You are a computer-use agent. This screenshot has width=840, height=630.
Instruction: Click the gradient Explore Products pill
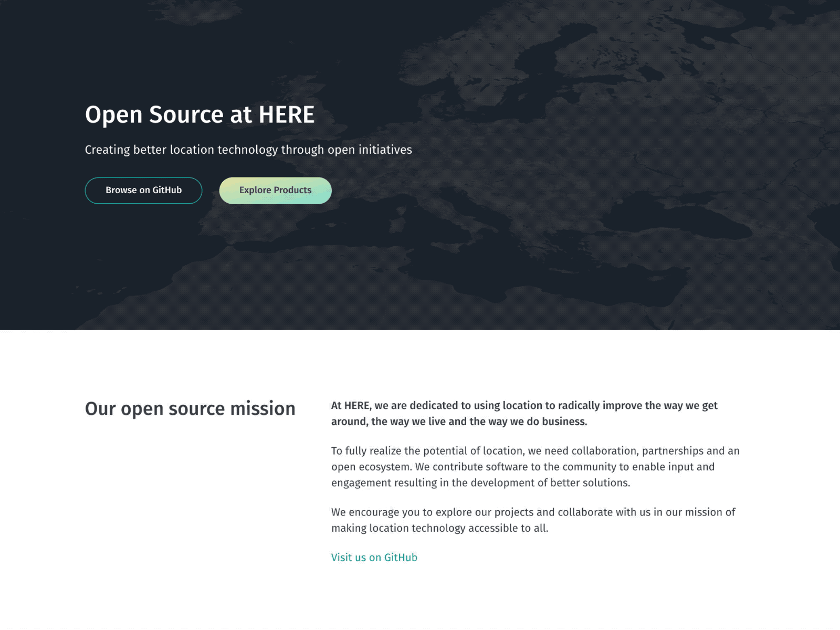275,190
